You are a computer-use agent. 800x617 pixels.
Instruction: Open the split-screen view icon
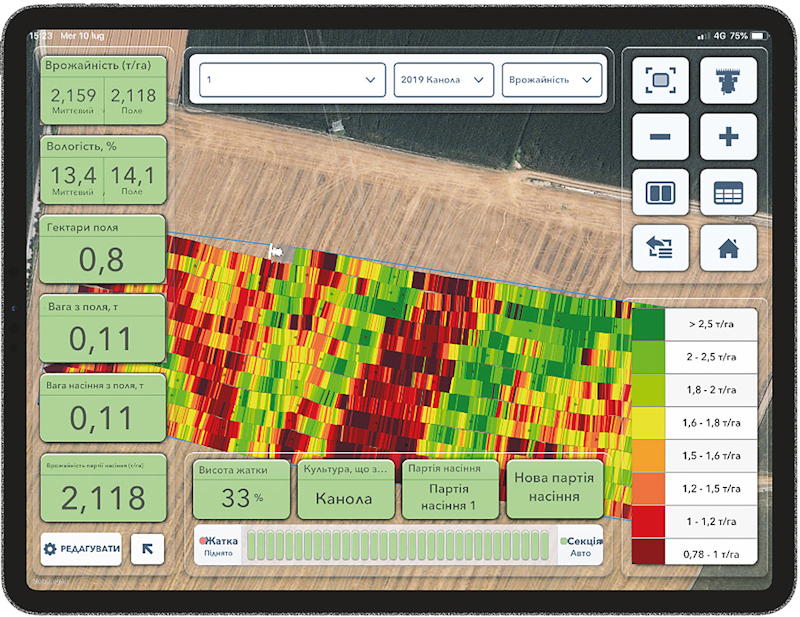pyautogui.click(x=660, y=192)
